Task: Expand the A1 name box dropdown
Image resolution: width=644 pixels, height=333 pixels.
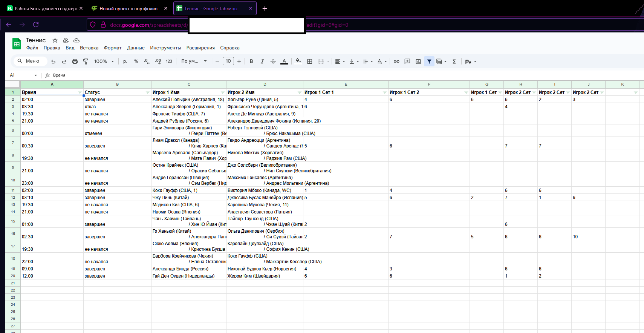Action: pos(36,75)
